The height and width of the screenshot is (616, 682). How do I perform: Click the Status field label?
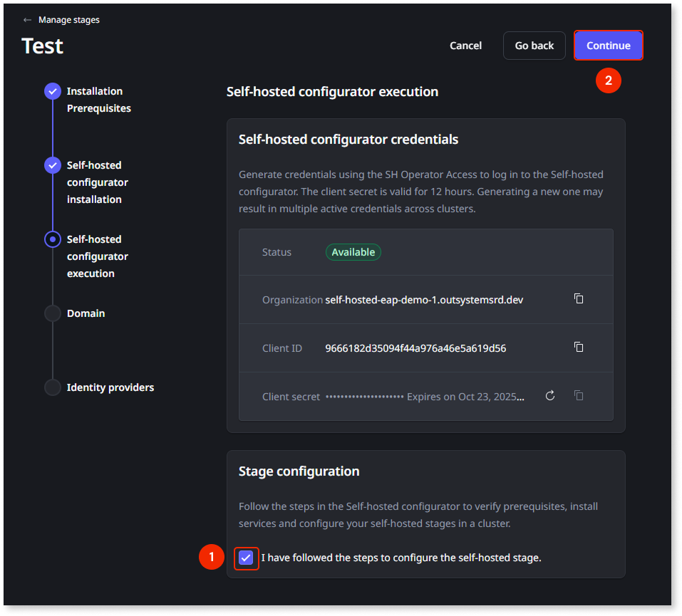[277, 252]
